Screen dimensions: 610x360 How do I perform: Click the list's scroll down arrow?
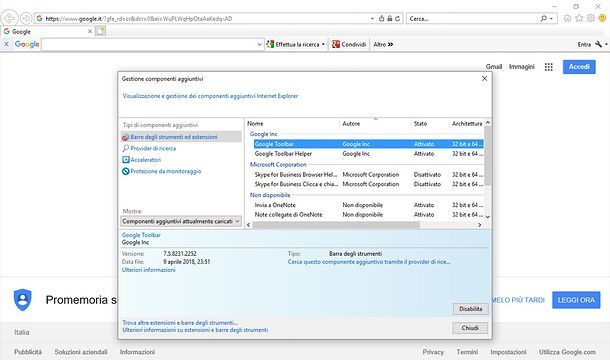[487, 217]
